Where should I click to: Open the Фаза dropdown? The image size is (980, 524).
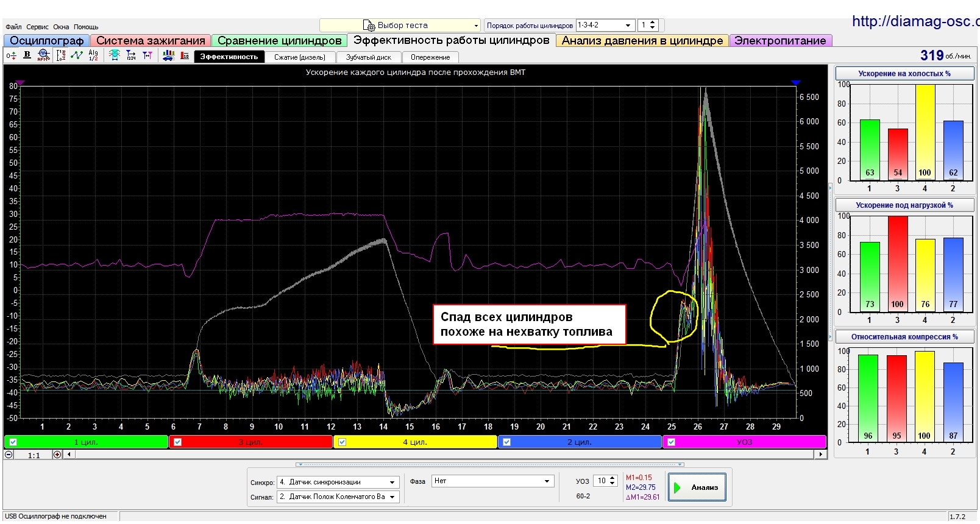(x=493, y=481)
